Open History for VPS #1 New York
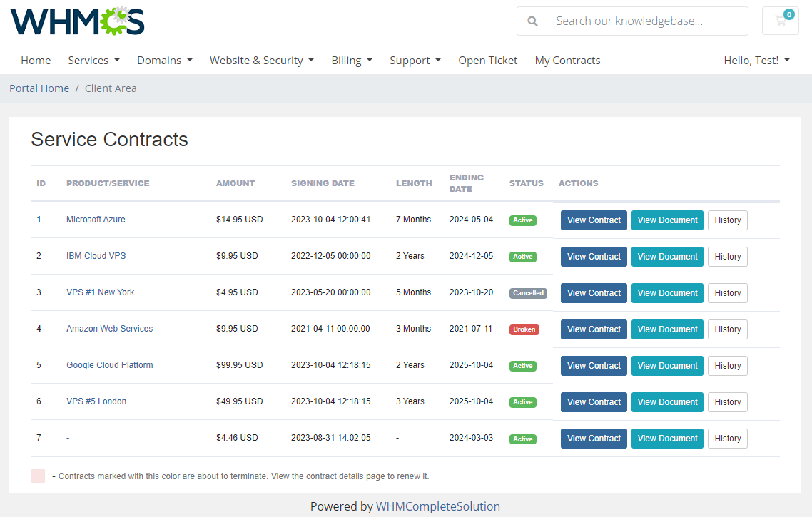The width and height of the screenshot is (812, 517). click(728, 293)
